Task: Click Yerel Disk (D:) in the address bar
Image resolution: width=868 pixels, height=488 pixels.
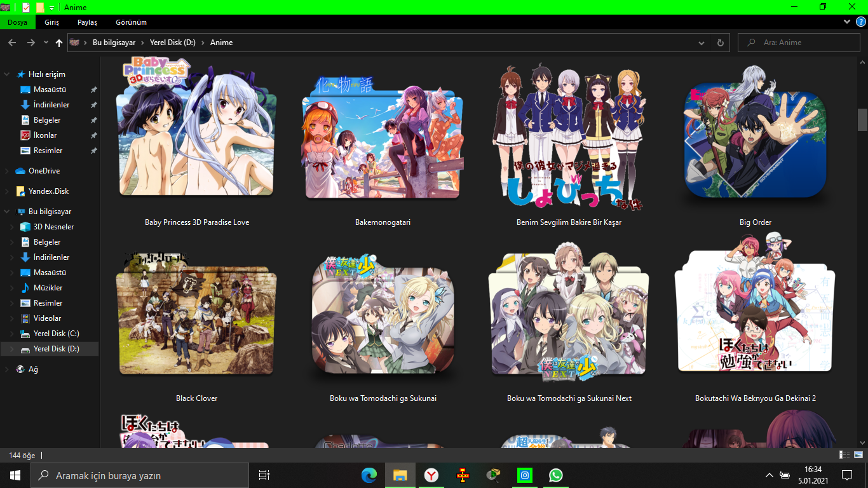Action: click(173, 43)
